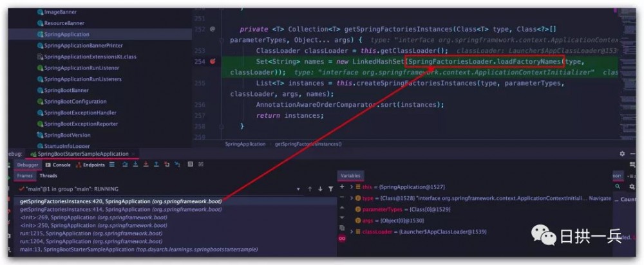Click the gutter annotation icon on line 252
The width and height of the screenshot is (644, 265).
point(213,29)
